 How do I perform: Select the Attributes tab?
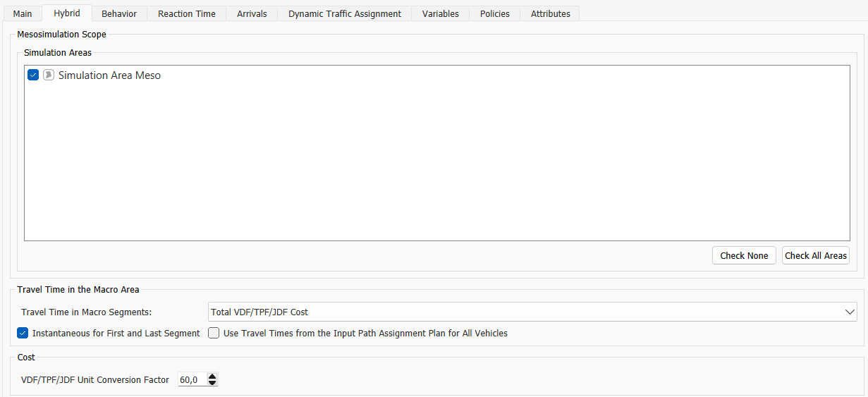pyautogui.click(x=551, y=13)
